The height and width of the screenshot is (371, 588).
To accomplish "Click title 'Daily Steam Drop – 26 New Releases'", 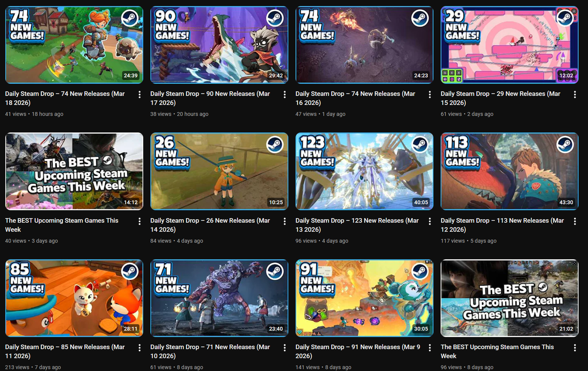I will 210,225.
